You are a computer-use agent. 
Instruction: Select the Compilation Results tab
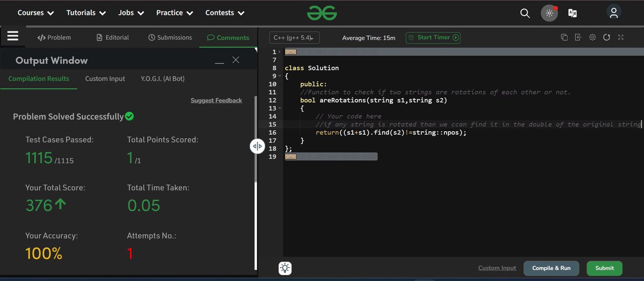[x=39, y=78]
